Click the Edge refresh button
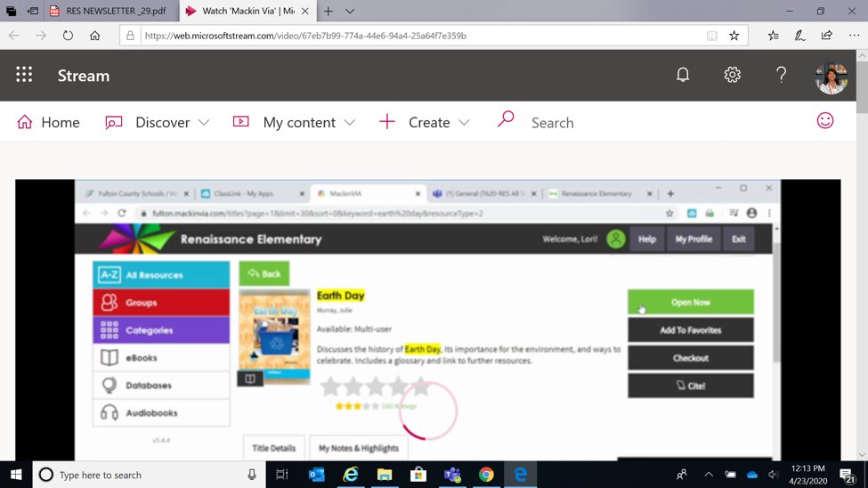Image resolution: width=868 pixels, height=488 pixels. point(68,36)
